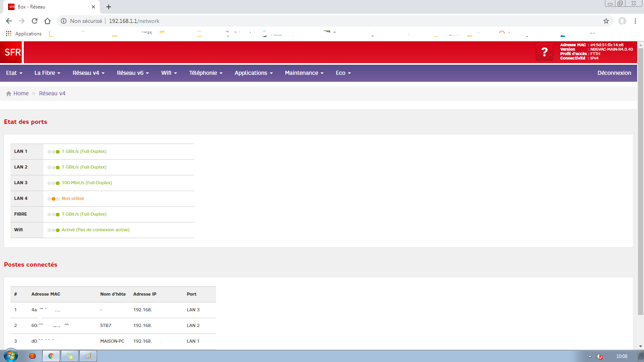Open the Téléphonie menu

(x=206, y=73)
